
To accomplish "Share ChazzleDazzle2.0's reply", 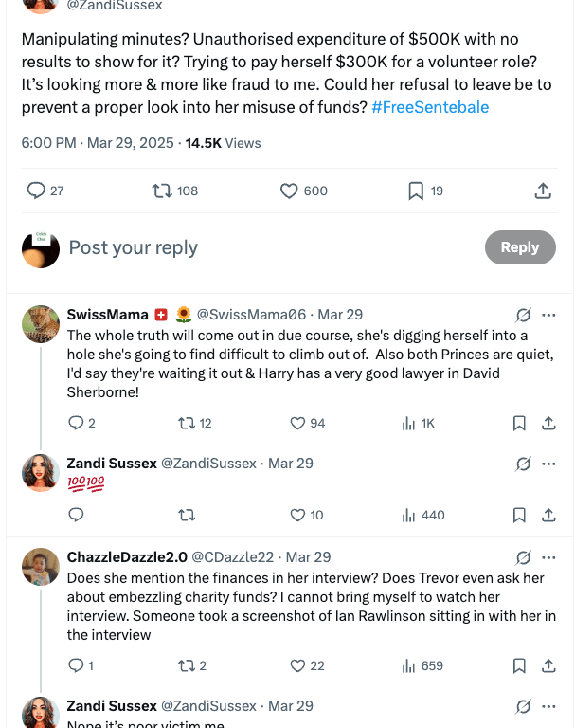I will point(548,665).
